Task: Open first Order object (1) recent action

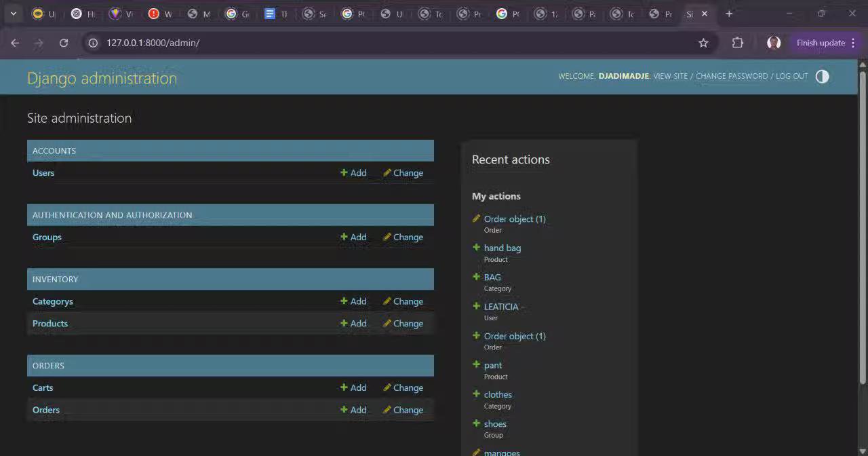Action: click(x=515, y=219)
